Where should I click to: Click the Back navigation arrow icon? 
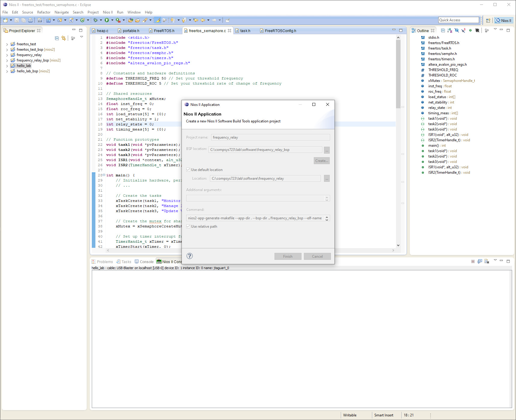tap(203, 20)
